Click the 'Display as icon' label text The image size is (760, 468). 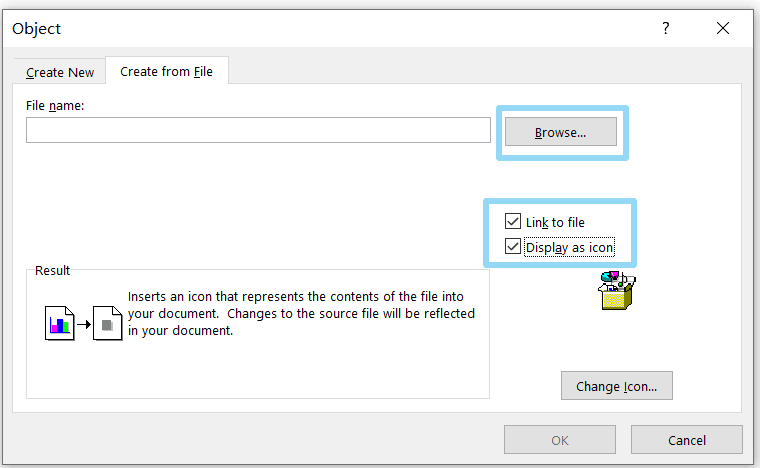[570, 248]
